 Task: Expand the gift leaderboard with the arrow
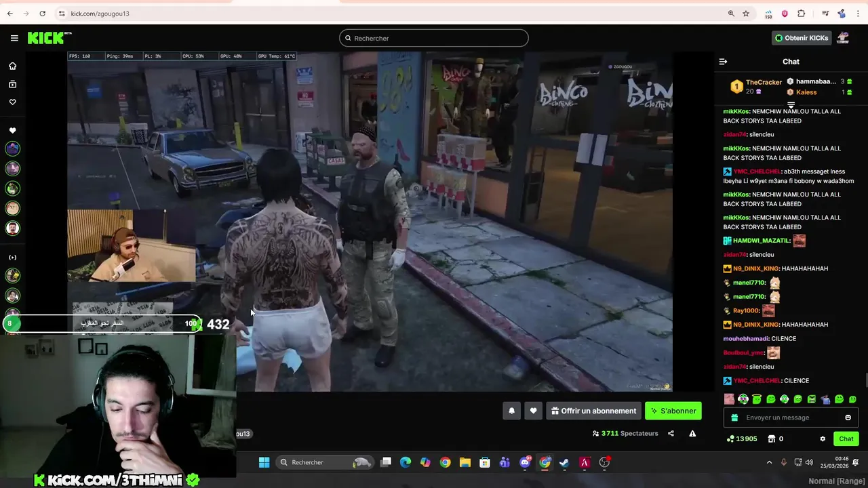point(791,104)
